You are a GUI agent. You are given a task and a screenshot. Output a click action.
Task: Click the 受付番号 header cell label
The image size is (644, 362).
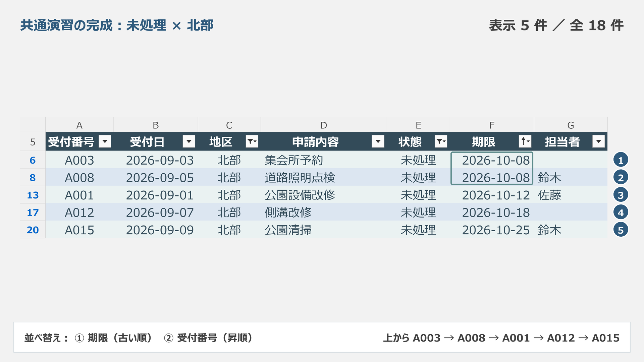71,142
